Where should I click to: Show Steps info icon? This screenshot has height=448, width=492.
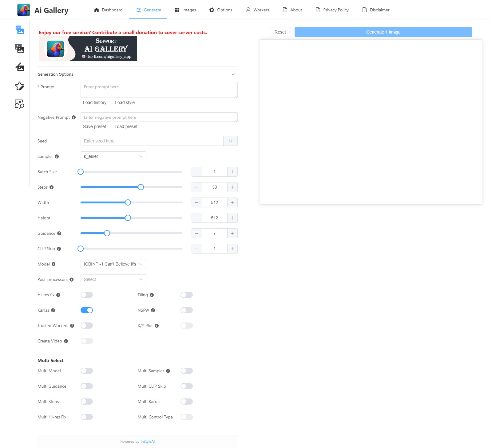pyautogui.click(x=51, y=187)
